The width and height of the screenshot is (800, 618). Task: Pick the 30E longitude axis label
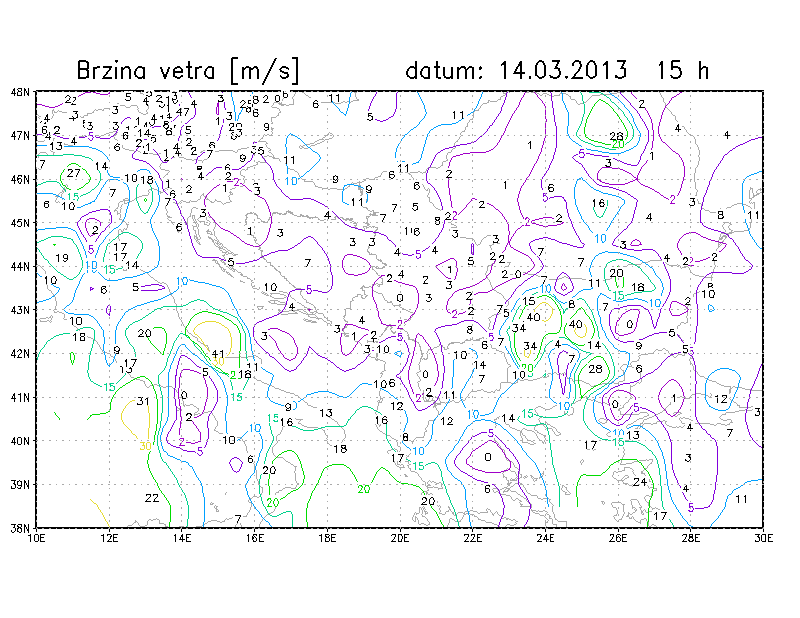coord(763,538)
